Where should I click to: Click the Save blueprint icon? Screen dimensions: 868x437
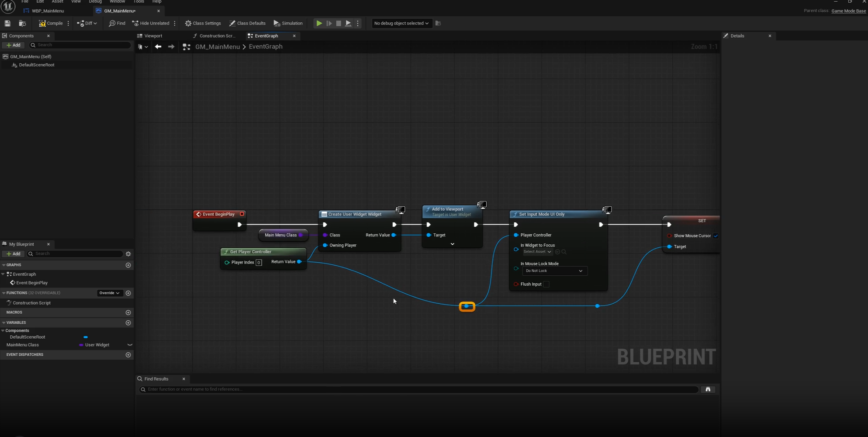7,24
